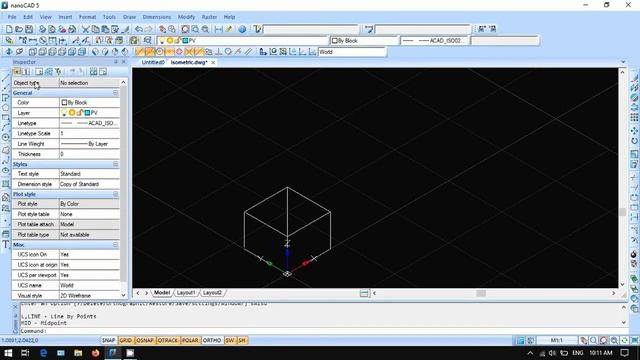Switch to the Untitled0 document tab
Image resolution: width=640 pixels, height=360 pixels.
[153, 62]
